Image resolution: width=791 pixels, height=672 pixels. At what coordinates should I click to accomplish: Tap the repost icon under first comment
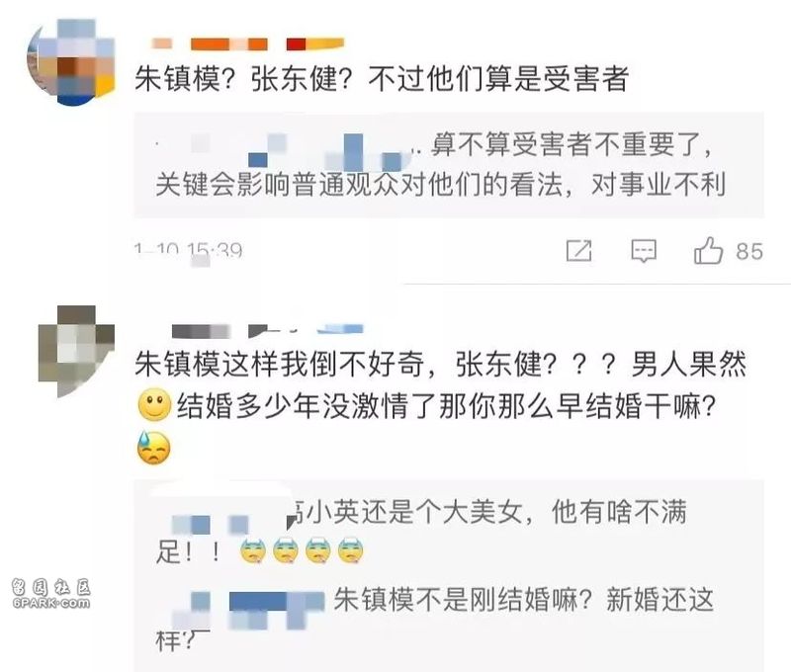[578, 251]
